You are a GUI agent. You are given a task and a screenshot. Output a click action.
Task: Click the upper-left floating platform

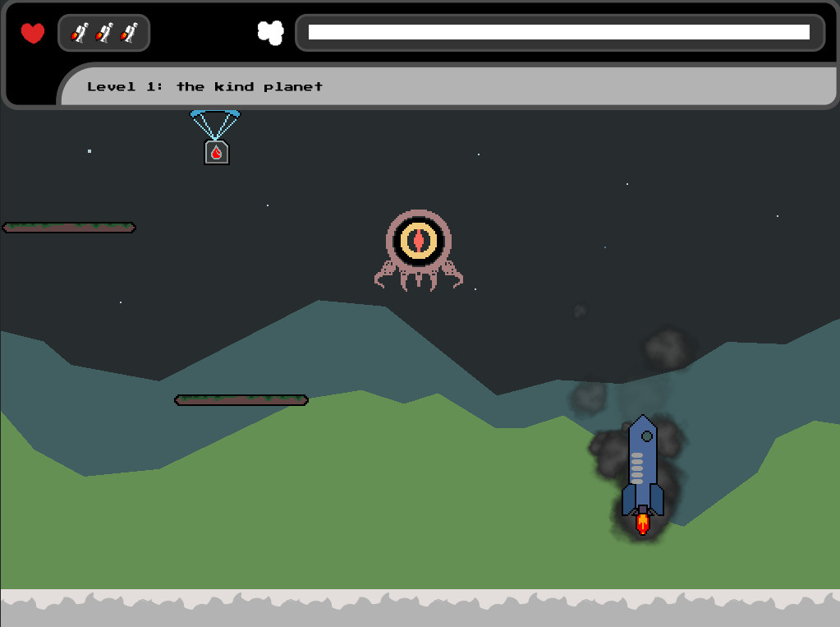pyautogui.click(x=68, y=227)
